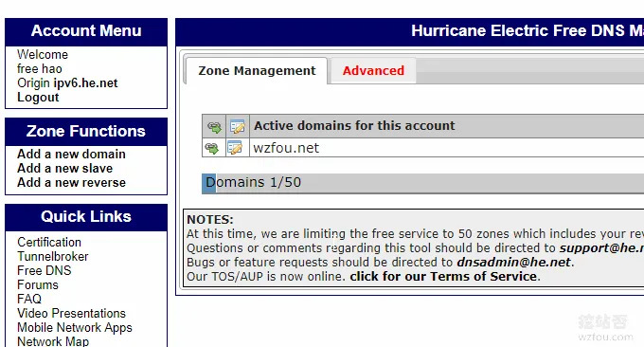Image resolution: width=644 pixels, height=347 pixels.
Task: Click the dnsadmin@he.net email link
Action: (x=513, y=262)
